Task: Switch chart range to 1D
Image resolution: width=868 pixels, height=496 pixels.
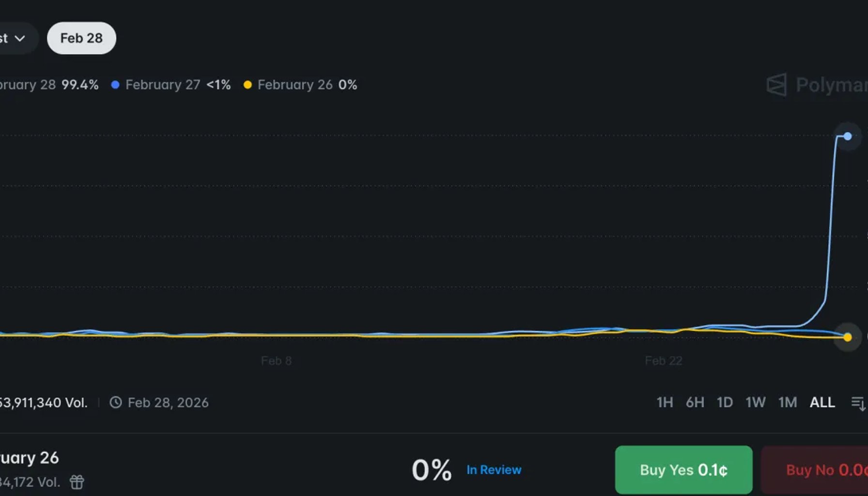Action: pos(725,403)
